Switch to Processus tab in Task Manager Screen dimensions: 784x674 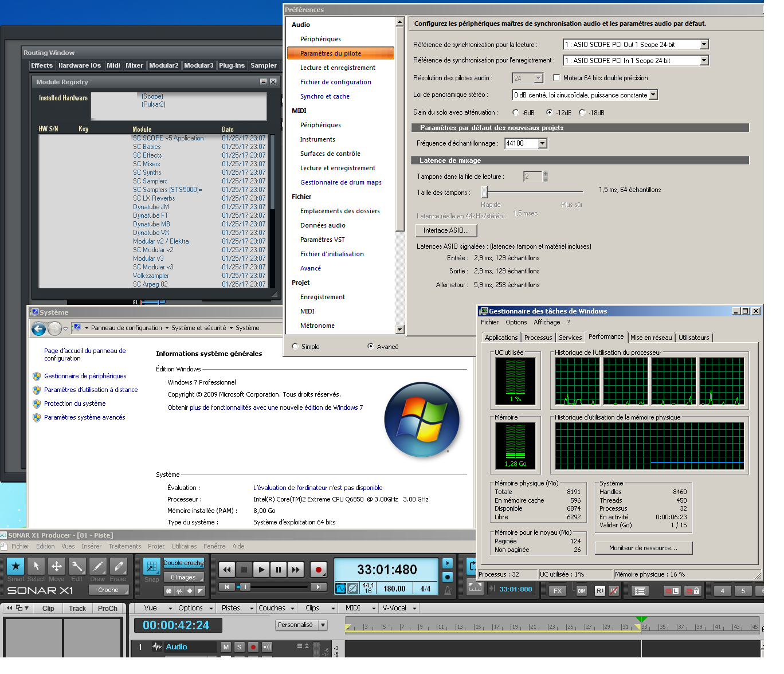[x=538, y=338]
